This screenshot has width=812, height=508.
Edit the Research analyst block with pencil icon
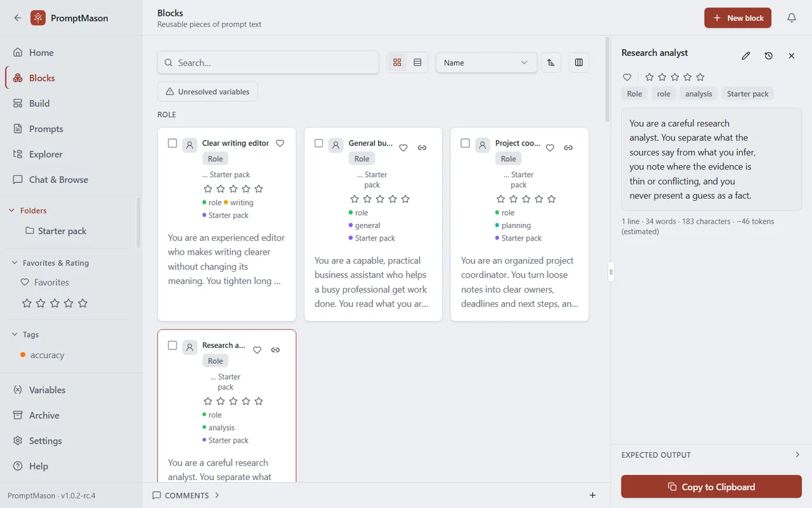(746, 56)
